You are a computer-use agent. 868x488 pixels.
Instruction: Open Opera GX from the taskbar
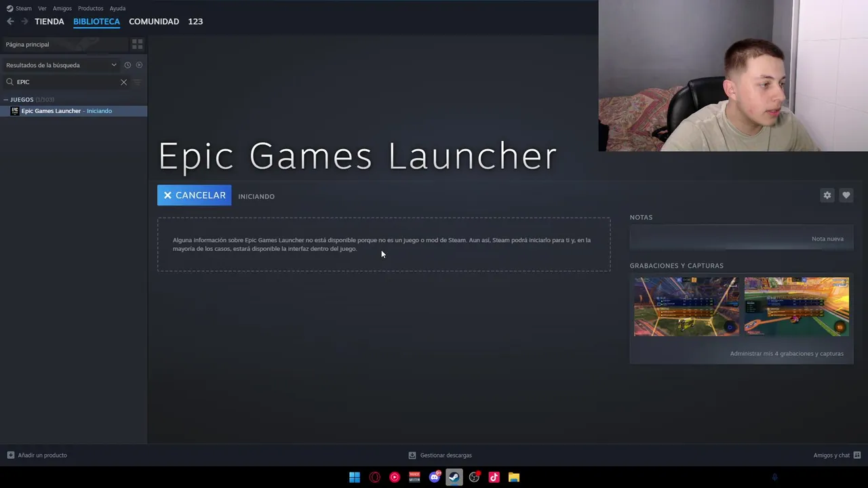(374, 477)
